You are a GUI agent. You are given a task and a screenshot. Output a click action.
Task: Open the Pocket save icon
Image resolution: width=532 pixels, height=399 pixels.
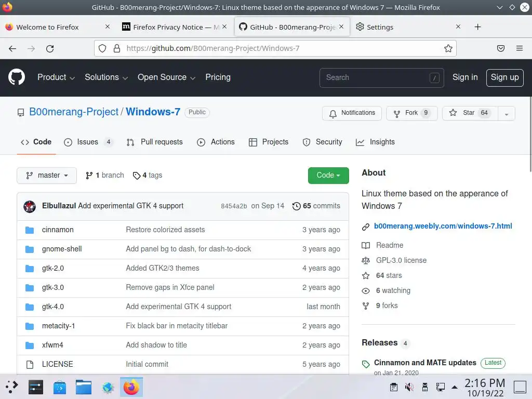[x=501, y=48]
